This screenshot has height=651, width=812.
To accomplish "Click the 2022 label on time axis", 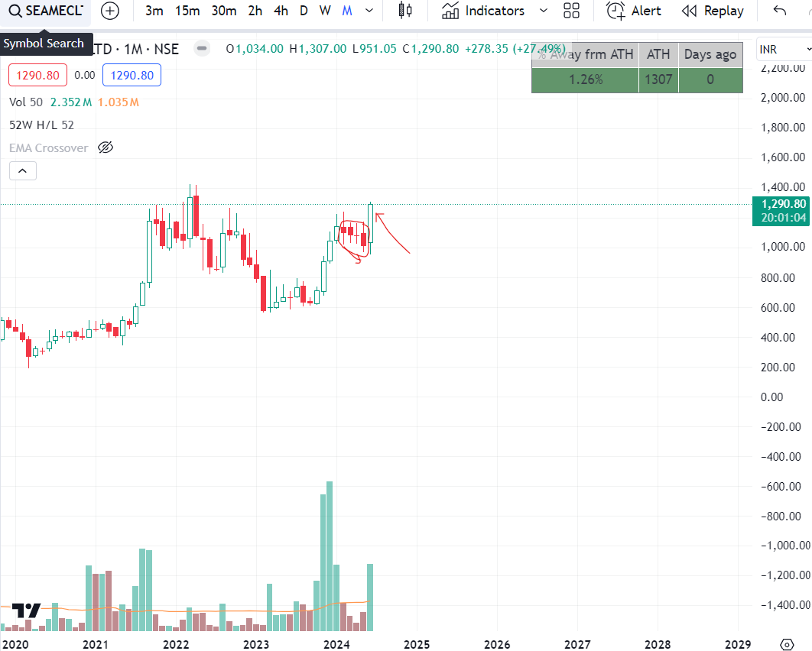I will [x=176, y=645].
